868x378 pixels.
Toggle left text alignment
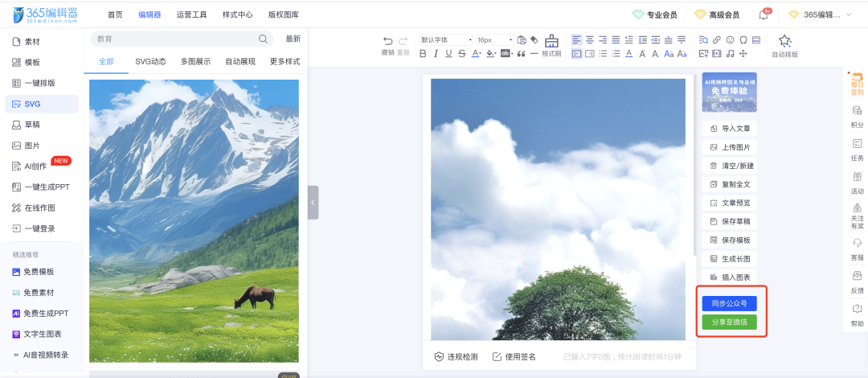[x=577, y=40]
